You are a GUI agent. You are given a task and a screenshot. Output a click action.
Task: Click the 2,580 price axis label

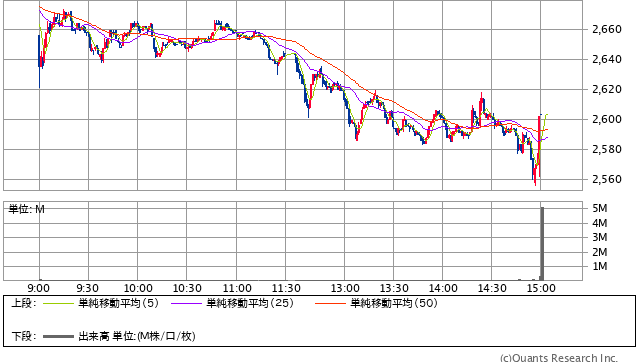pos(607,149)
